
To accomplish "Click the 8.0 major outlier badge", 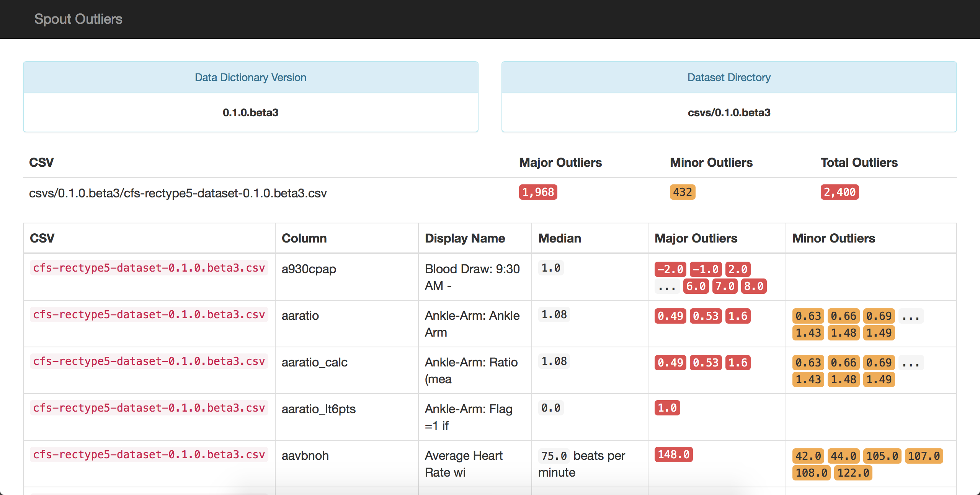I will (754, 286).
